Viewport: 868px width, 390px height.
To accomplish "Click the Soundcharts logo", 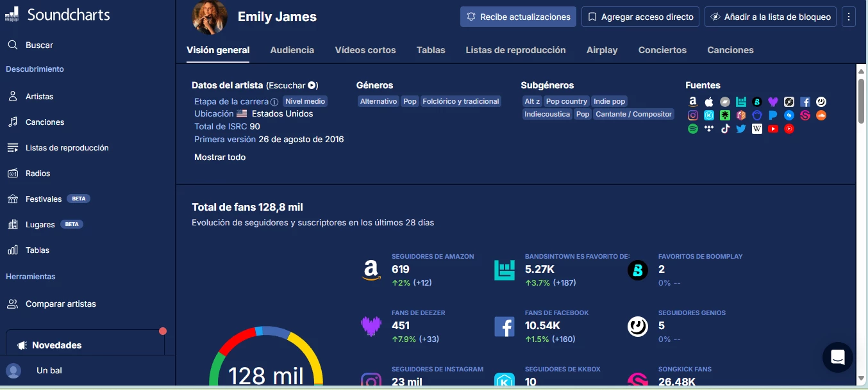I will coord(58,14).
